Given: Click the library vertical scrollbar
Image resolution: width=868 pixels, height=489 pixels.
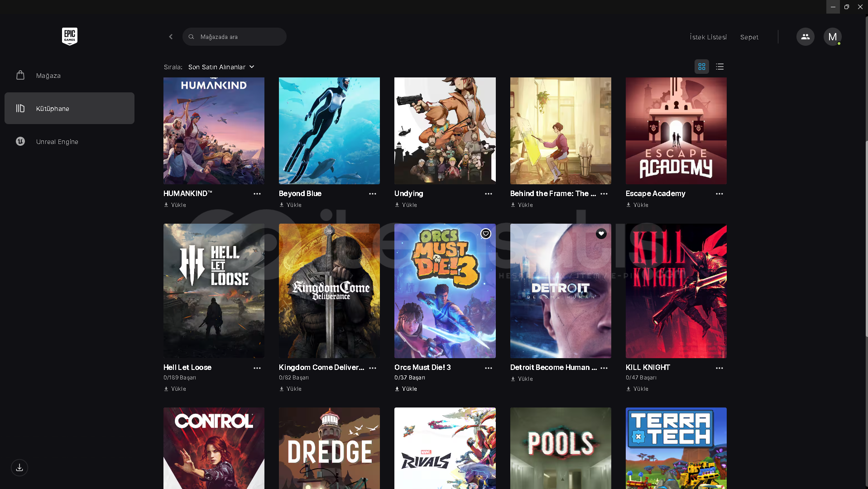Looking at the screenshot, I should (x=866, y=238).
